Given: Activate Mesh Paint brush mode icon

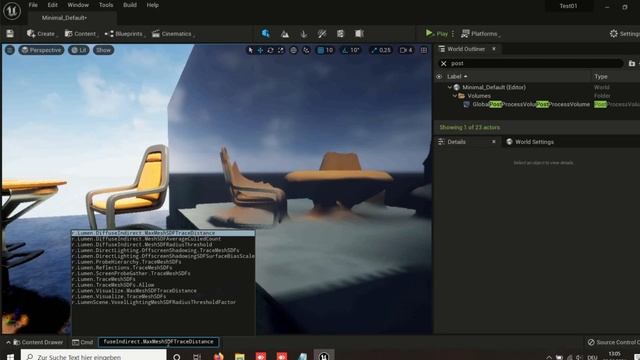Looking at the screenshot, I should coord(322,34).
